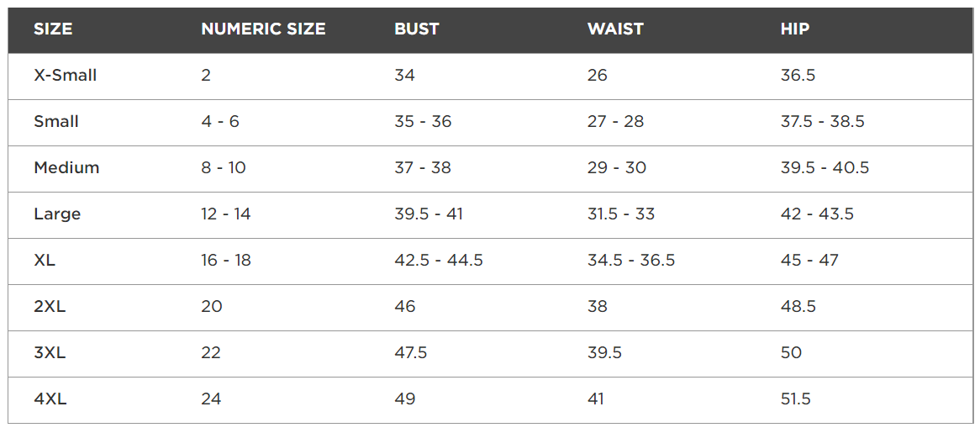This screenshot has width=980, height=433.
Task: Select the X-Small size row label
Action: tap(65, 76)
